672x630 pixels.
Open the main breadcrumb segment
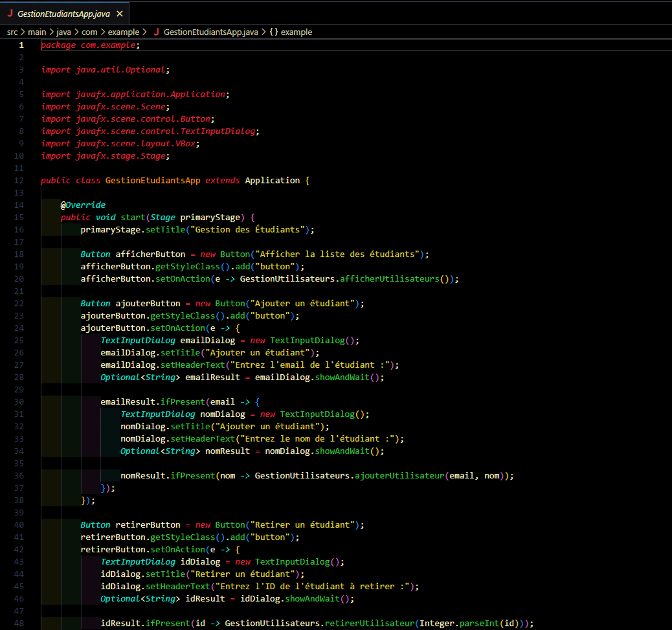tap(37, 32)
